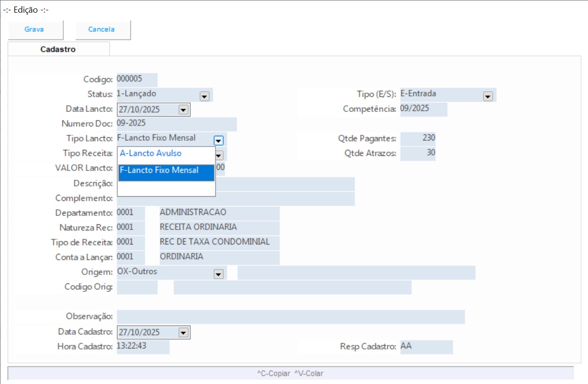This screenshot has width=588, height=384.
Task: Click the Departamento code field
Action: tap(131, 213)
